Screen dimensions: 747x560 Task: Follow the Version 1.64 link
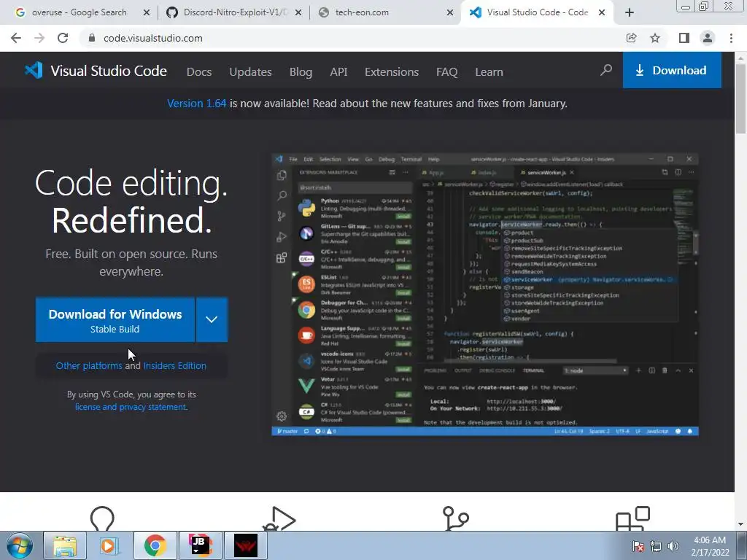(x=196, y=104)
